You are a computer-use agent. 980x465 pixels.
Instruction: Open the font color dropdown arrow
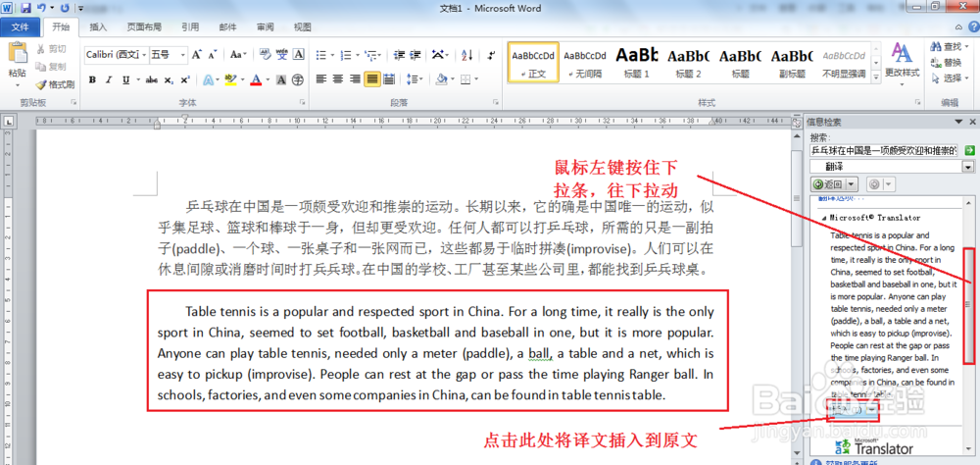click(268, 79)
